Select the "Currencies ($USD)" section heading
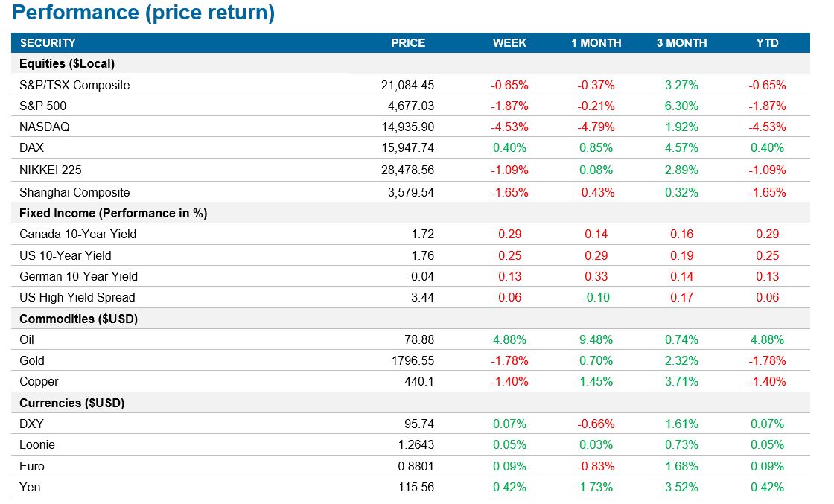 click(x=71, y=403)
